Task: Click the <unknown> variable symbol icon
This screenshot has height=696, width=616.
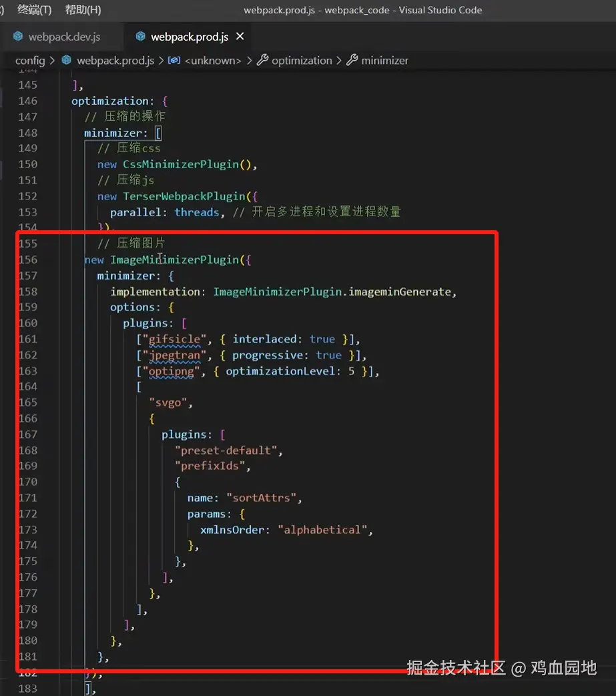Action: click(174, 60)
